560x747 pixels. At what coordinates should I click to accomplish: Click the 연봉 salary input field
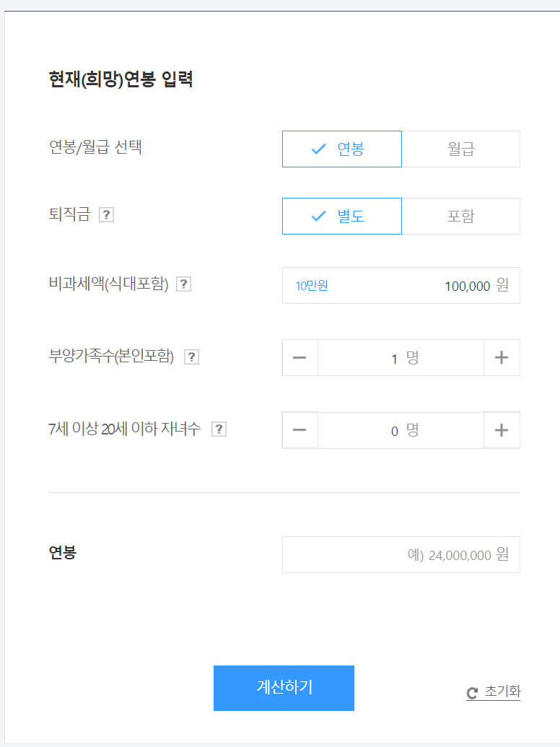pyautogui.click(x=401, y=554)
